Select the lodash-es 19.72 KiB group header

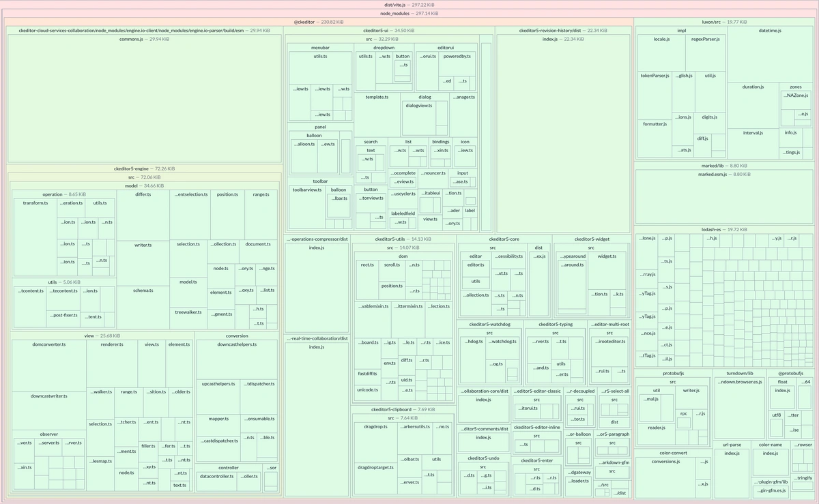[724, 229]
